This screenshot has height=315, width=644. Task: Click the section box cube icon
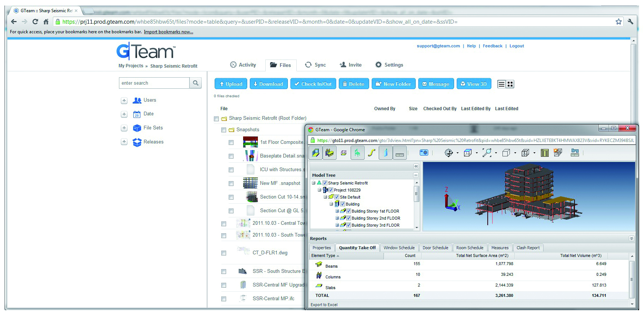[x=525, y=153]
